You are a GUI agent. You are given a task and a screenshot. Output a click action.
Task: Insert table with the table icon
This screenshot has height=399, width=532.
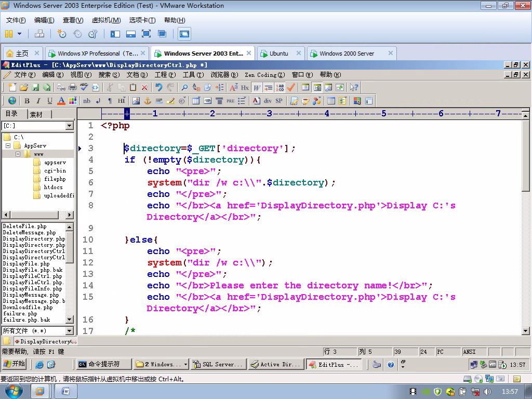[196, 101]
